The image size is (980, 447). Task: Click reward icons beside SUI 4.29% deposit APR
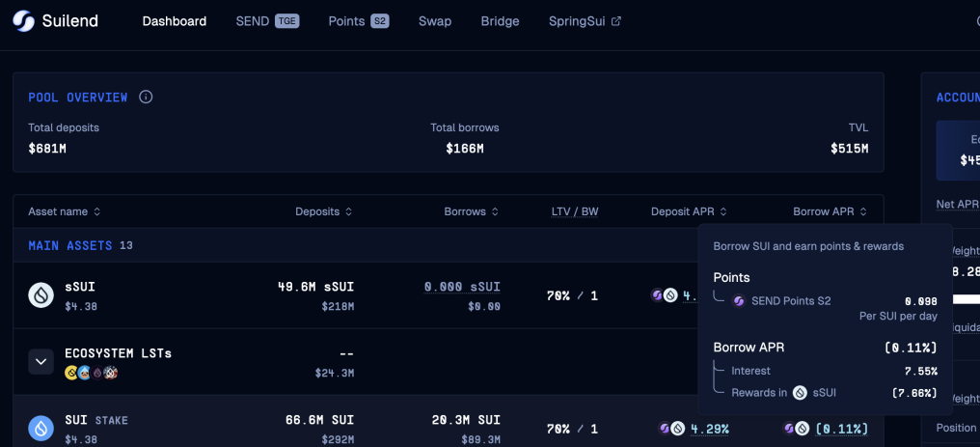pyautogui.click(x=671, y=429)
